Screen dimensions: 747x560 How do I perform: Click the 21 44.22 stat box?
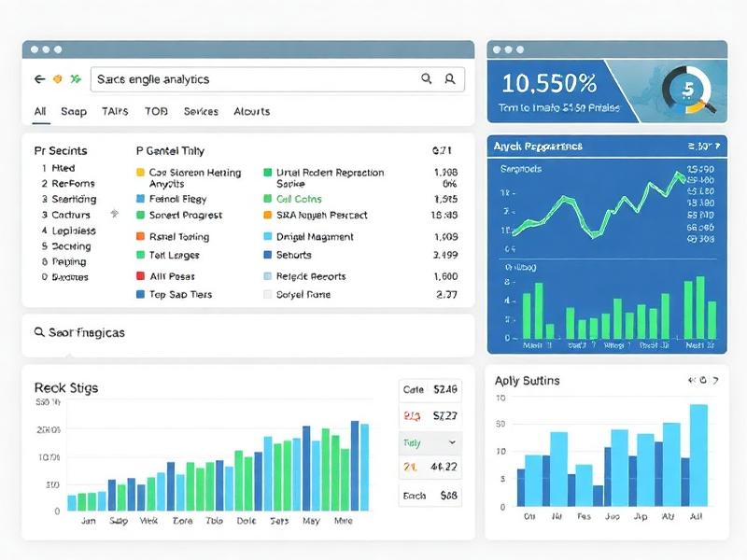(430, 467)
